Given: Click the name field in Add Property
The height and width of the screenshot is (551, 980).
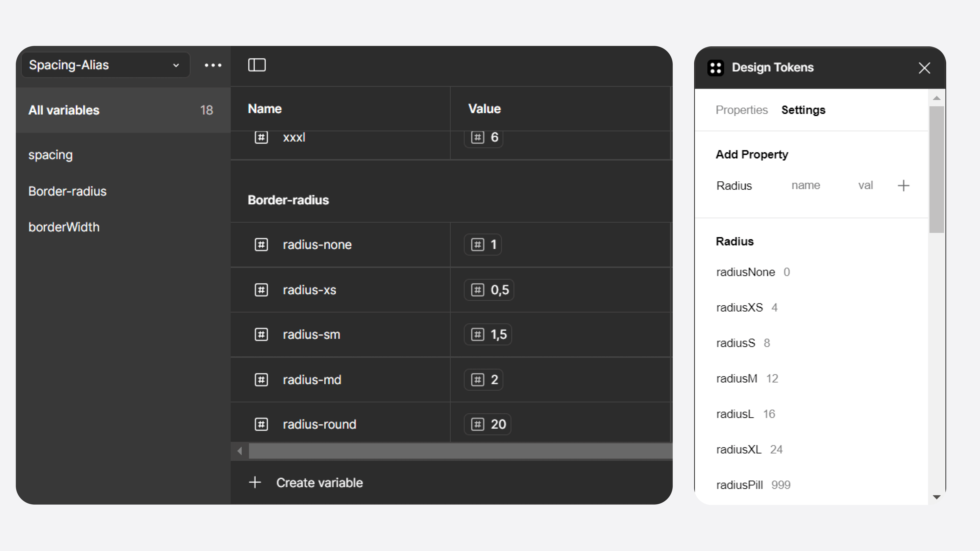Looking at the screenshot, I should tap(805, 186).
